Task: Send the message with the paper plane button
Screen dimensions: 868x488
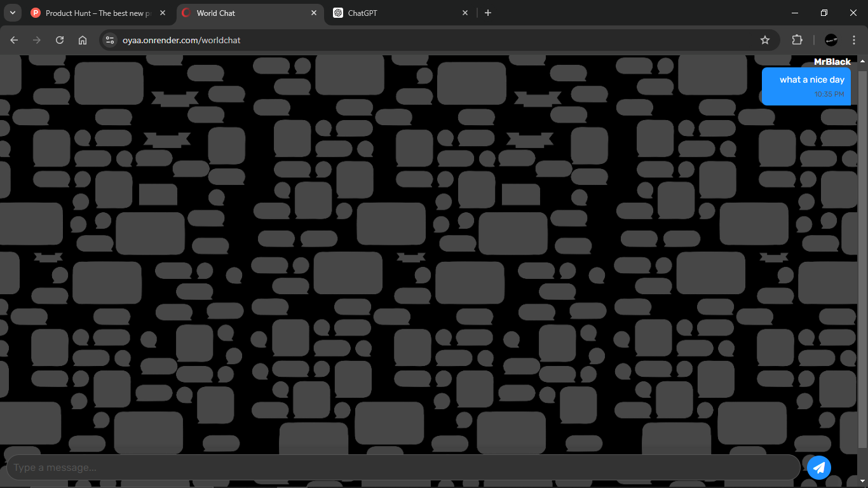Action: [819, 468]
